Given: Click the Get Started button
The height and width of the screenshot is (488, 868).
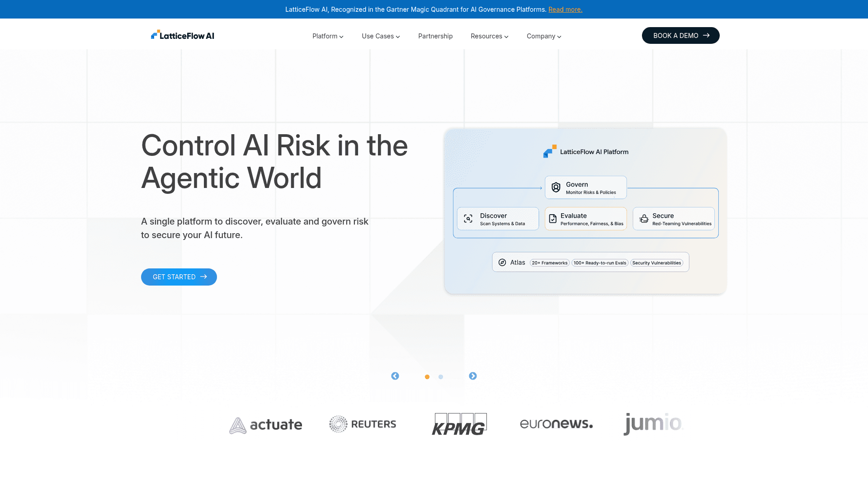Looking at the screenshot, I should pyautogui.click(x=179, y=277).
